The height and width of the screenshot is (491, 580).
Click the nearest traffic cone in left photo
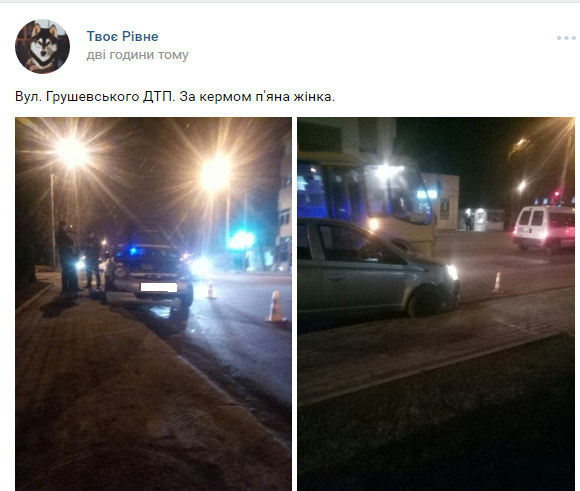(x=276, y=306)
